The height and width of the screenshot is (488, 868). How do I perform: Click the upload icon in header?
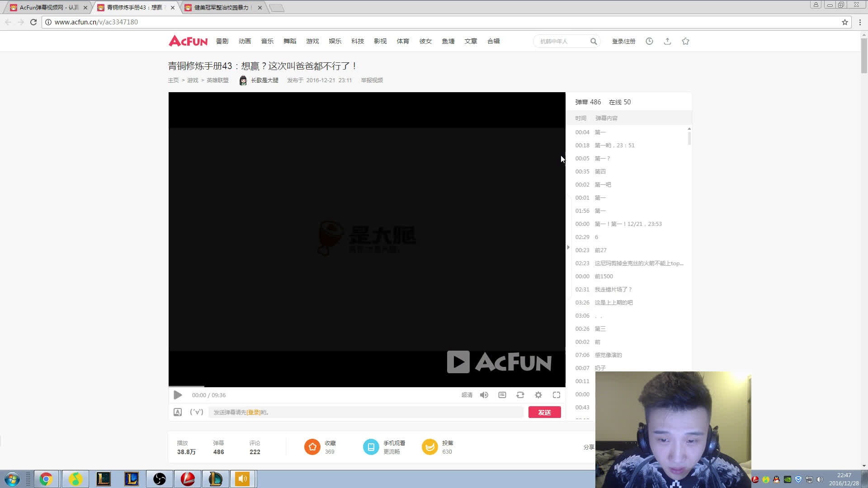667,41
